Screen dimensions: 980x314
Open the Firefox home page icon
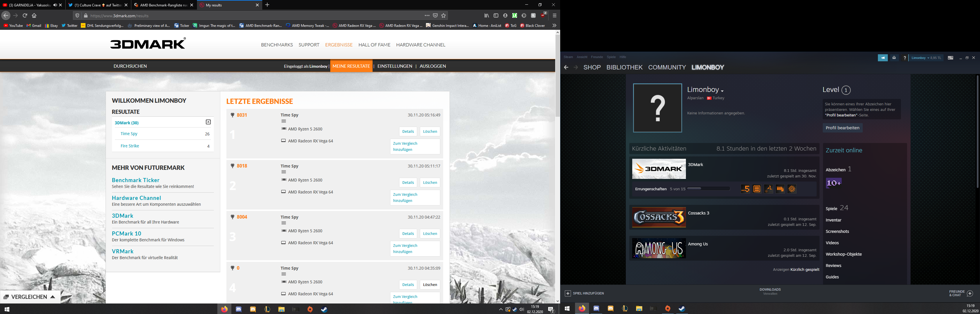coord(34,15)
